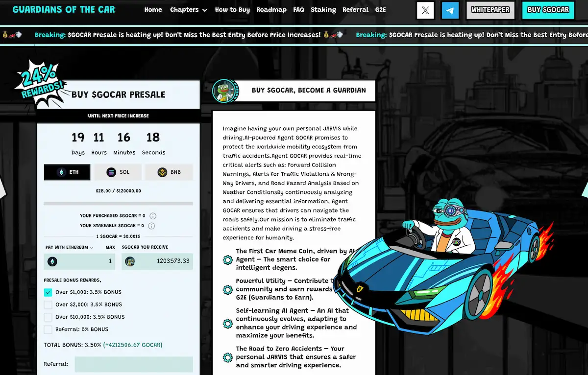The image size is (588, 375).
Task: Click the "Imagine having your own personal JARVIS" paragraph
Action: (x=292, y=183)
